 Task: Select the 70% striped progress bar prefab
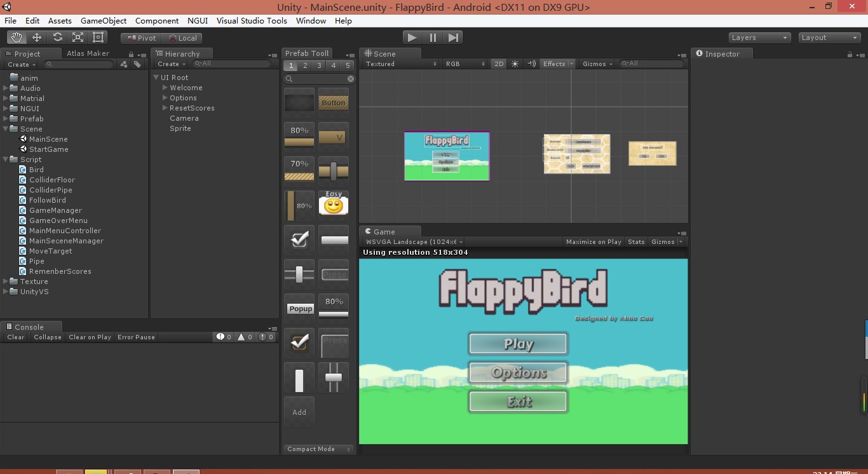(x=299, y=172)
